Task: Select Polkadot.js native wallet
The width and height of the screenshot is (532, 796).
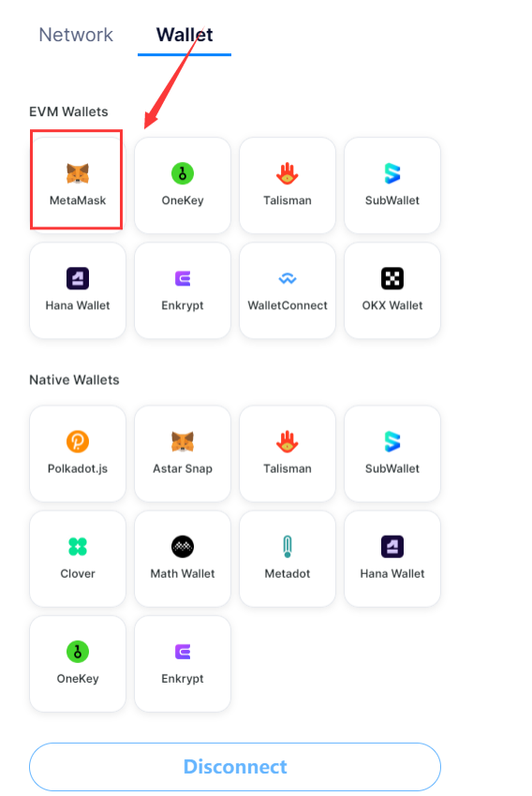Action: click(78, 453)
